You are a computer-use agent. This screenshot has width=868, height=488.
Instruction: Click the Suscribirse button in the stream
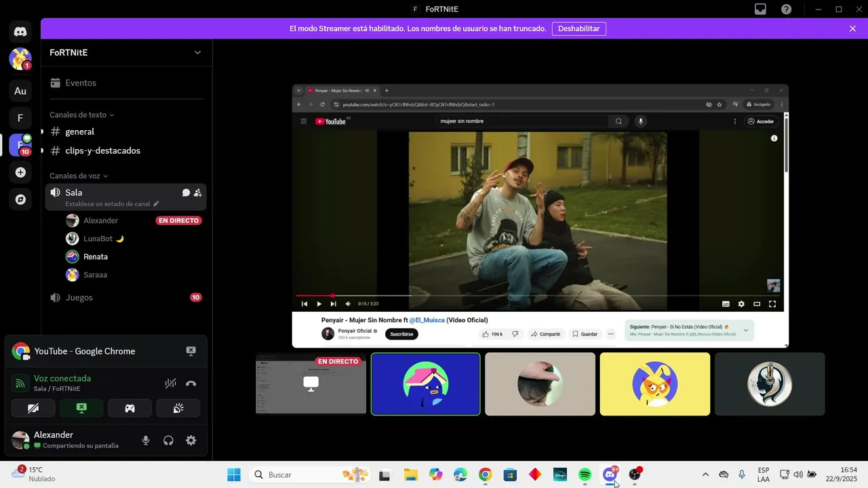pyautogui.click(x=401, y=334)
